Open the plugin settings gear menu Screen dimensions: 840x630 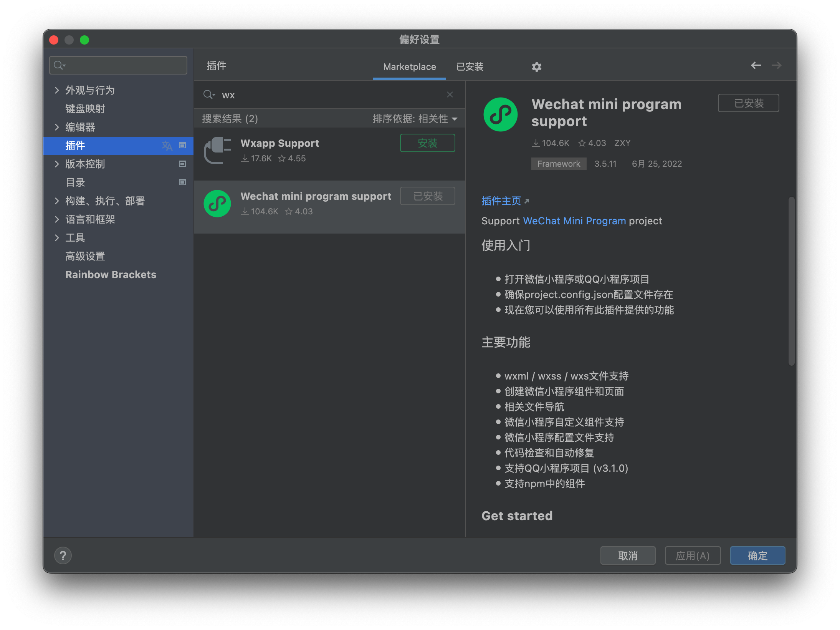coord(536,67)
